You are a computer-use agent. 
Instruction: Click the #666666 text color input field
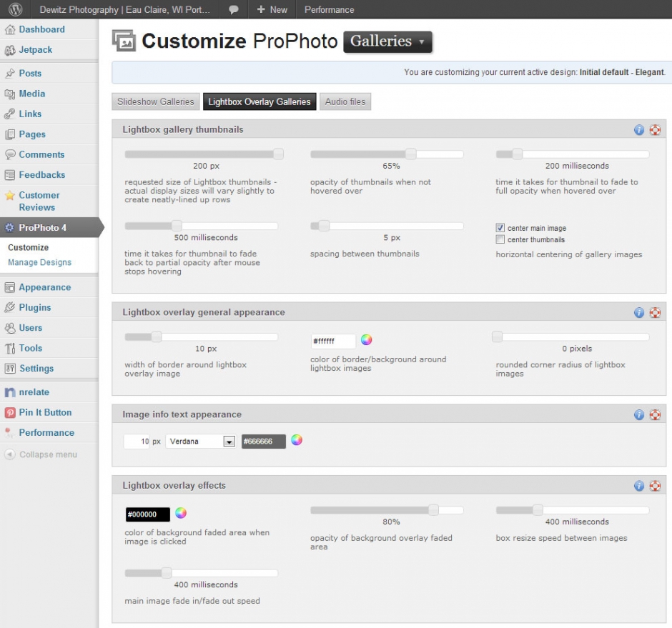pos(264,442)
